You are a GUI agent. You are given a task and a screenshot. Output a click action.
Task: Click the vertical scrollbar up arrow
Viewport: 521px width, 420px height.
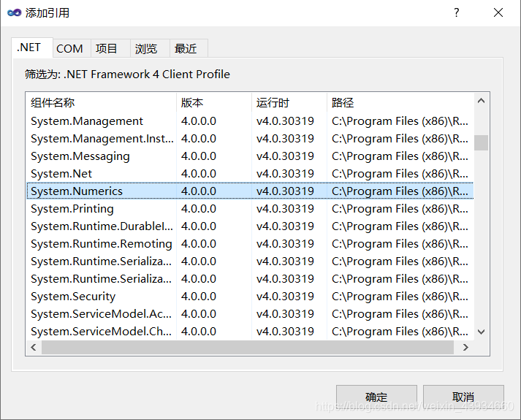[x=481, y=101]
